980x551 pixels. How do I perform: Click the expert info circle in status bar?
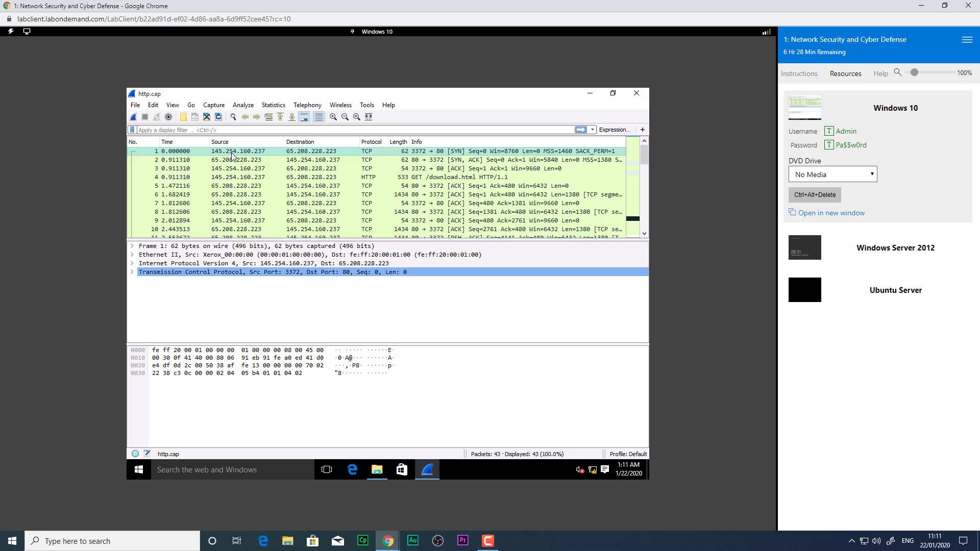point(135,454)
